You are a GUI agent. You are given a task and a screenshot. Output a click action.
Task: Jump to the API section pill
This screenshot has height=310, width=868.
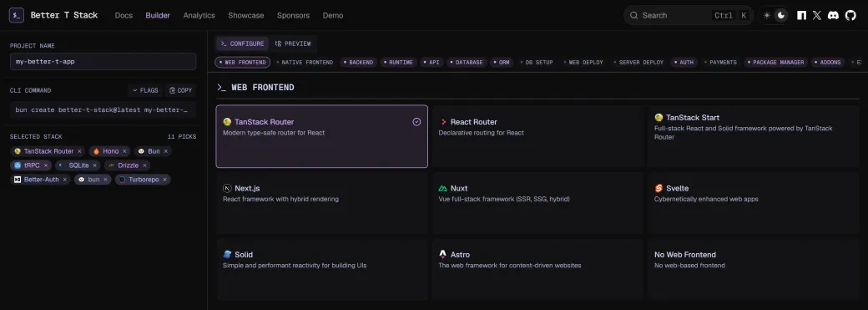431,63
